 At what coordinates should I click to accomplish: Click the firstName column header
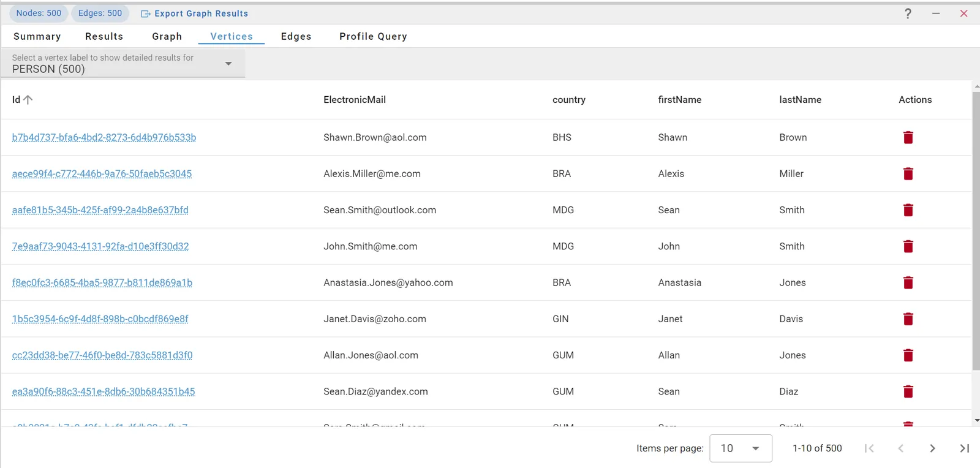click(680, 100)
